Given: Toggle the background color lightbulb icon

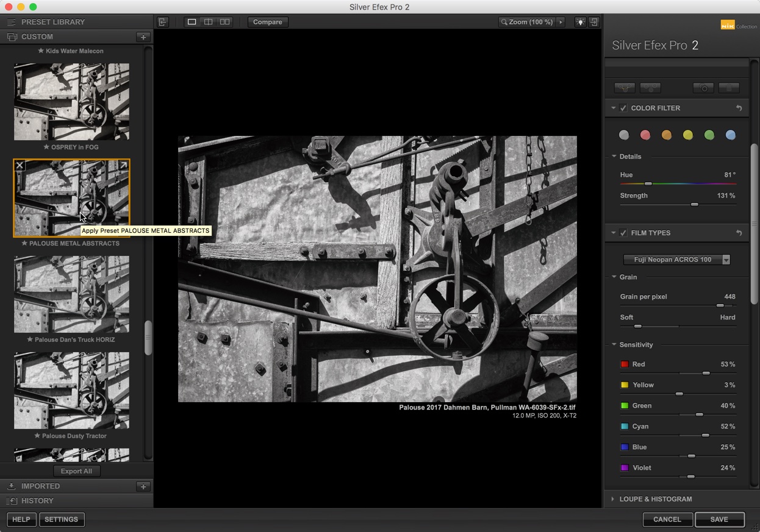Looking at the screenshot, I should point(580,22).
